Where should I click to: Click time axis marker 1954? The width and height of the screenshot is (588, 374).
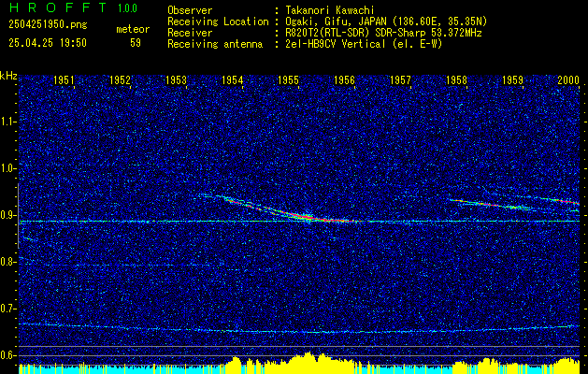pyautogui.click(x=232, y=79)
